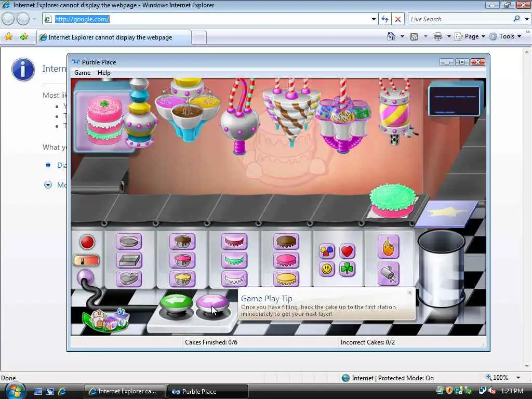Screen dimensions: 532x399
Task: Expand the recent pages dropdown arrow
Action: (x=34, y=19)
